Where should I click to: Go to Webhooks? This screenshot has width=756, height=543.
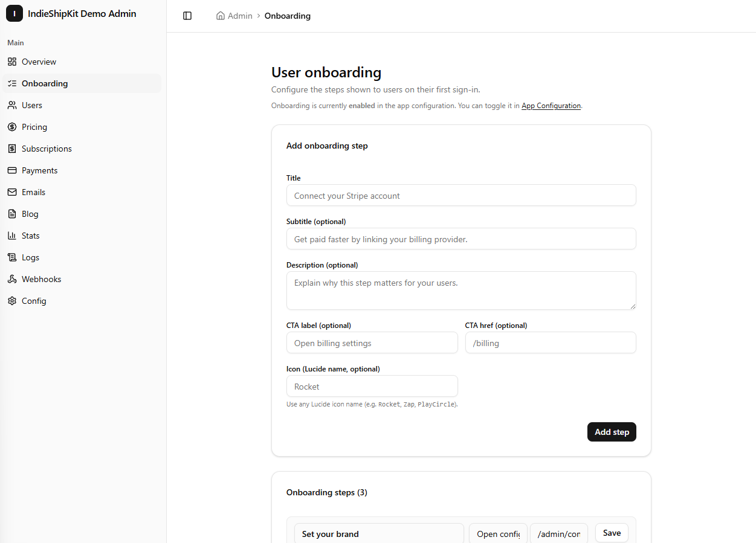tap(82, 279)
